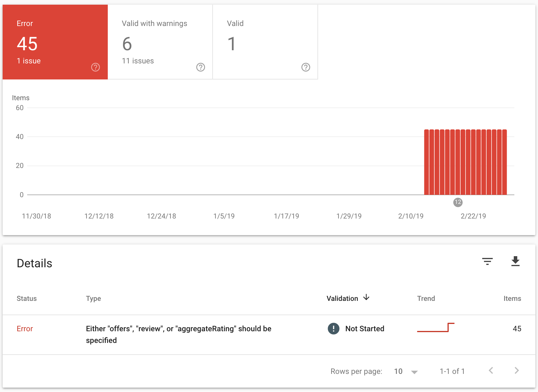Image resolution: width=538 pixels, height=392 pixels.
Task: Click the Type column header
Action: [x=93, y=298]
